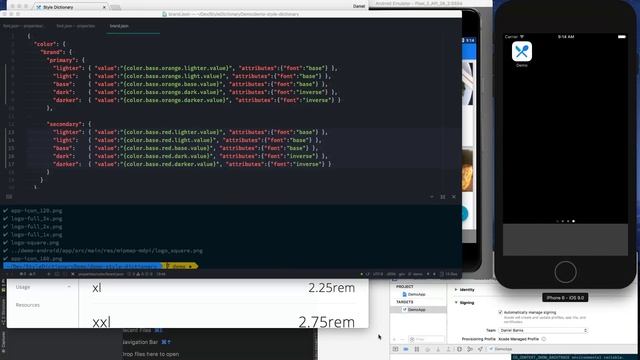Screen dimensions: 640x360
Task: Open Resources in the docs sidebar
Action: [x=28, y=305]
